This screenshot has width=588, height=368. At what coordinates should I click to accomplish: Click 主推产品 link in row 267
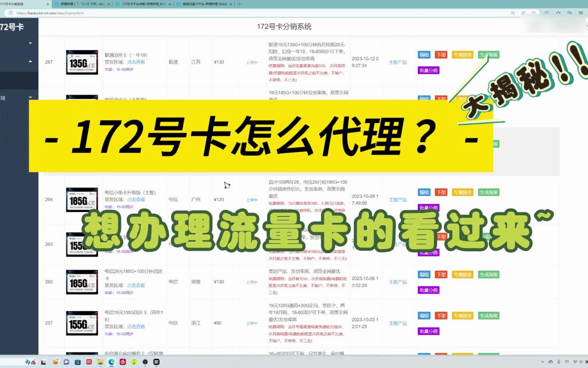pos(398,62)
